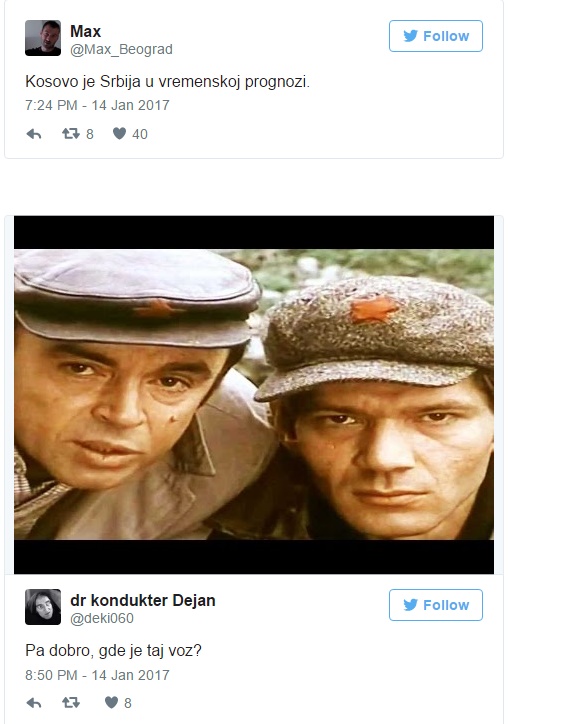Like Dejan's tweet with 8 likes
563x724 pixels.
(111, 702)
